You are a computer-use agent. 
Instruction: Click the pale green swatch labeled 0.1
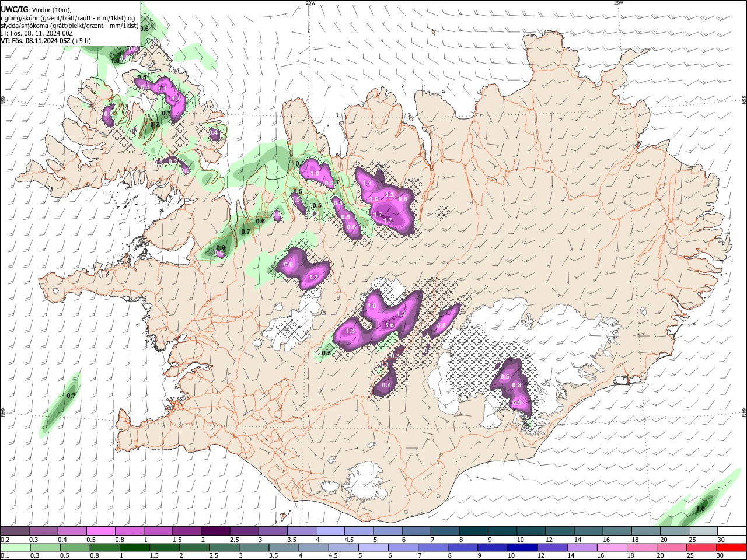pos(15,547)
